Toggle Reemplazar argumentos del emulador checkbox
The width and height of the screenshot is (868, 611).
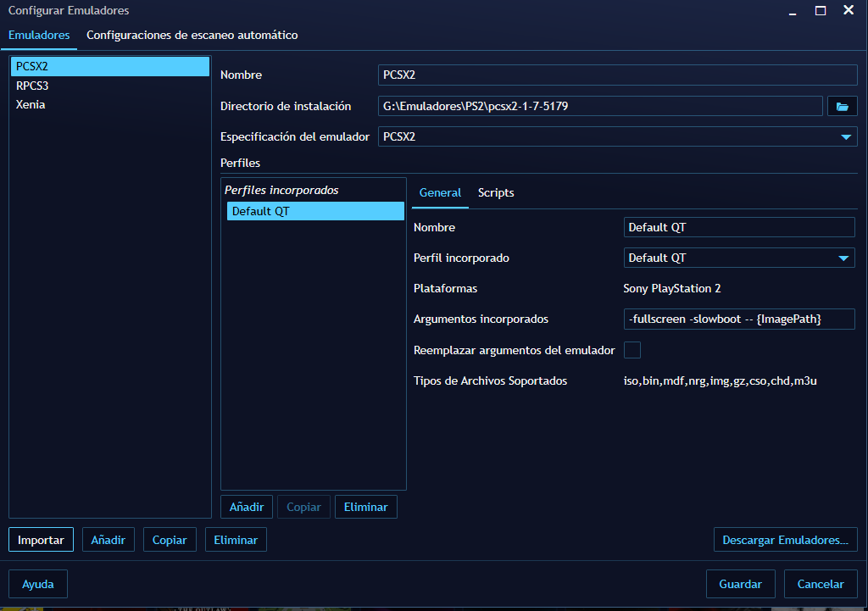(632, 350)
